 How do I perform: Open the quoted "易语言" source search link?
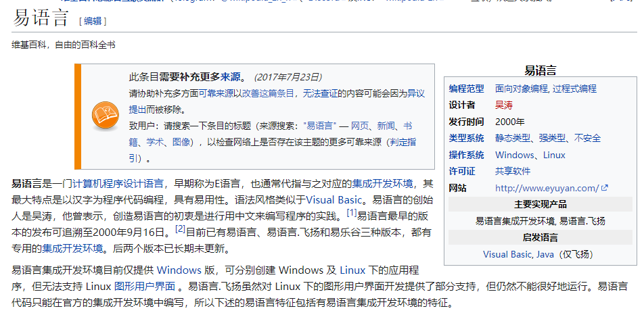pyautogui.click(x=320, y=126)
